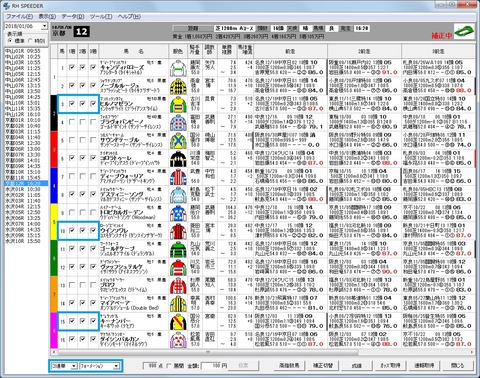Image resolution: width=480 pixels, height=378 pixels.
Task: Click the 速報取得 button
Action: click(x=424, y=365)
